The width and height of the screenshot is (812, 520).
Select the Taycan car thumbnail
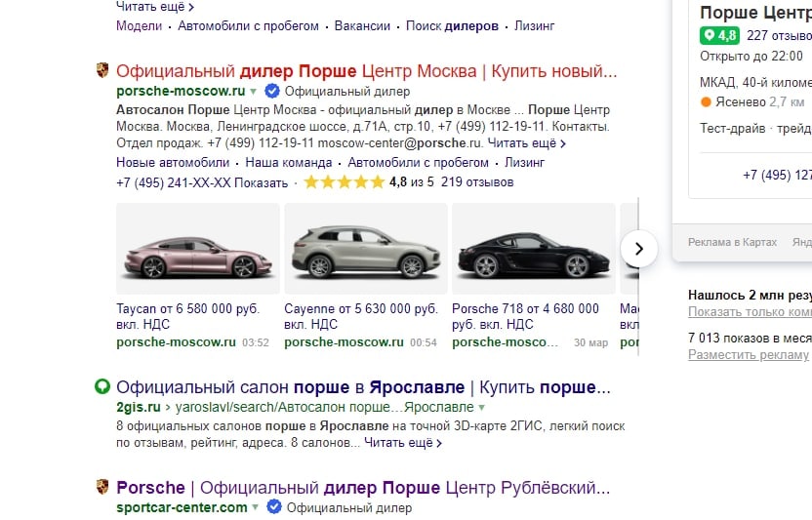click(198, 249)
